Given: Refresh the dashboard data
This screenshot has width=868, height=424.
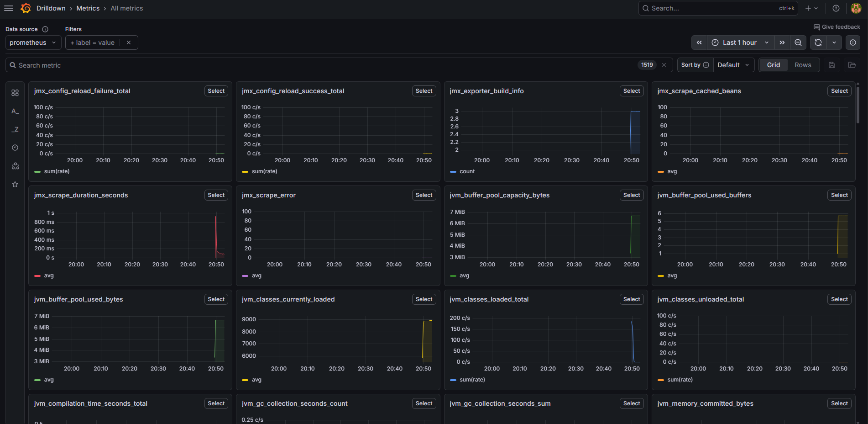Looking at the screenshot, I should (818, 42).
